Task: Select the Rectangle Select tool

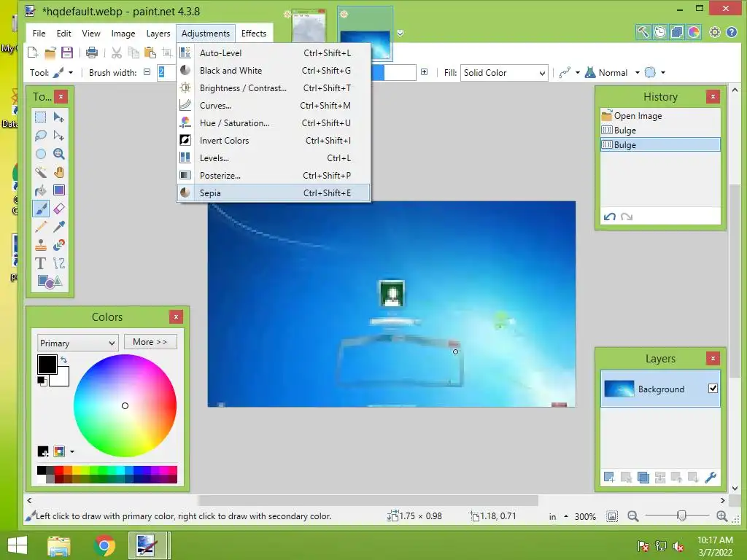Action: click(x=41, y=117)
